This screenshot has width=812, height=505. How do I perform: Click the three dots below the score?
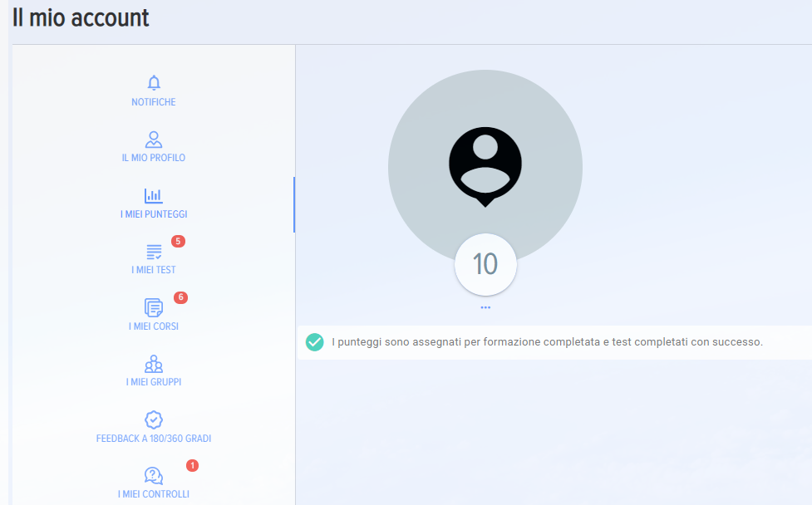(485, 307)
